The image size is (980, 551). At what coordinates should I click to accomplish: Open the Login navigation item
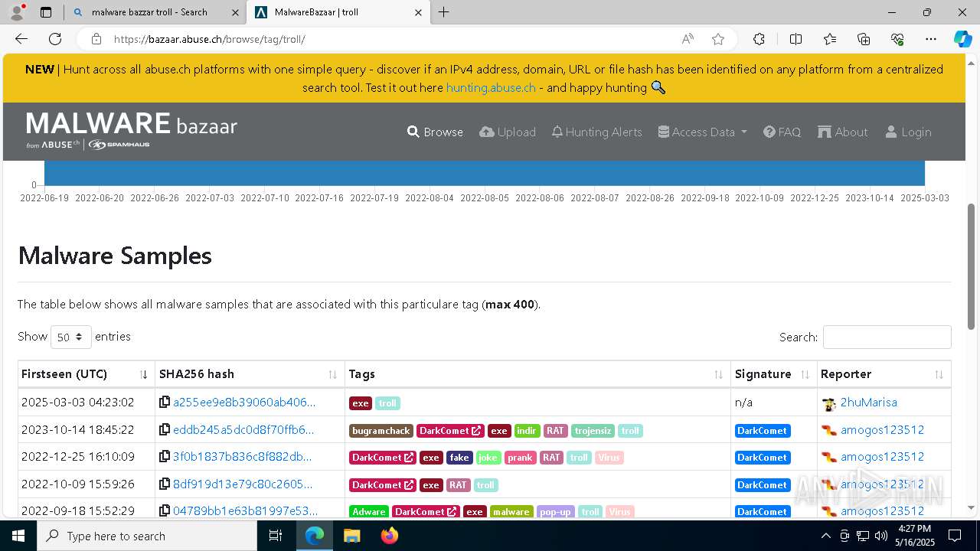tap(908, 132)
